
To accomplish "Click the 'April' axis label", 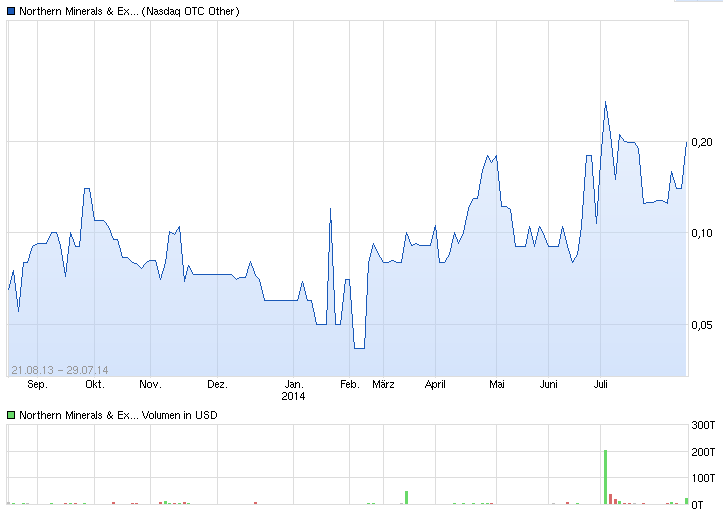I will pos(435,384).
